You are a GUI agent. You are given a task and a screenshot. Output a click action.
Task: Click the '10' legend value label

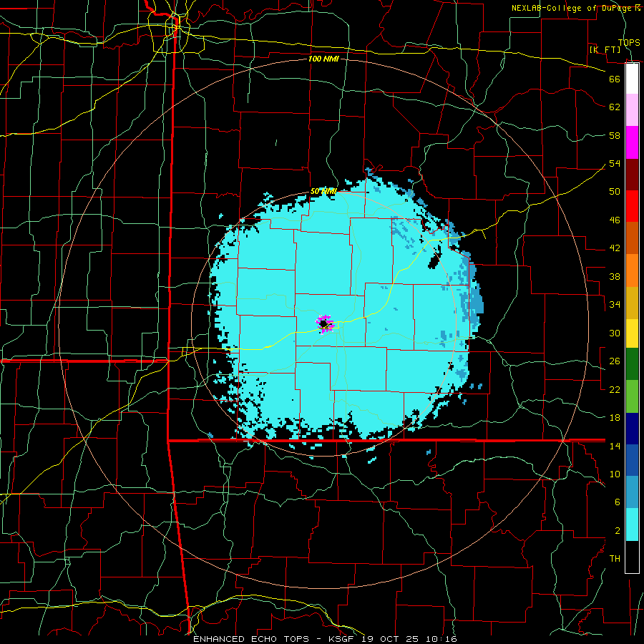click(x=615, y=474)
